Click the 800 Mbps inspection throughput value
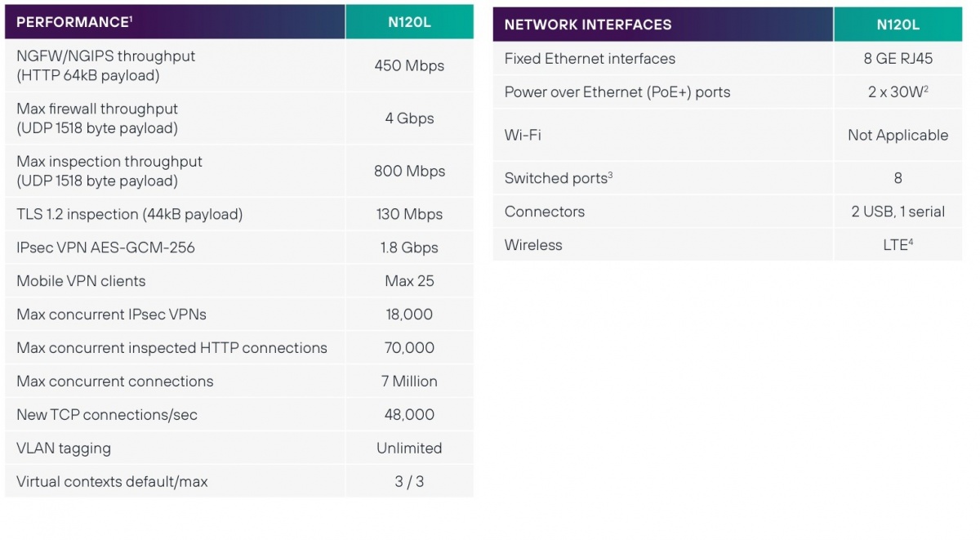Image resolution: width=980 pixels, height=540 pixels. pos(409,172)
